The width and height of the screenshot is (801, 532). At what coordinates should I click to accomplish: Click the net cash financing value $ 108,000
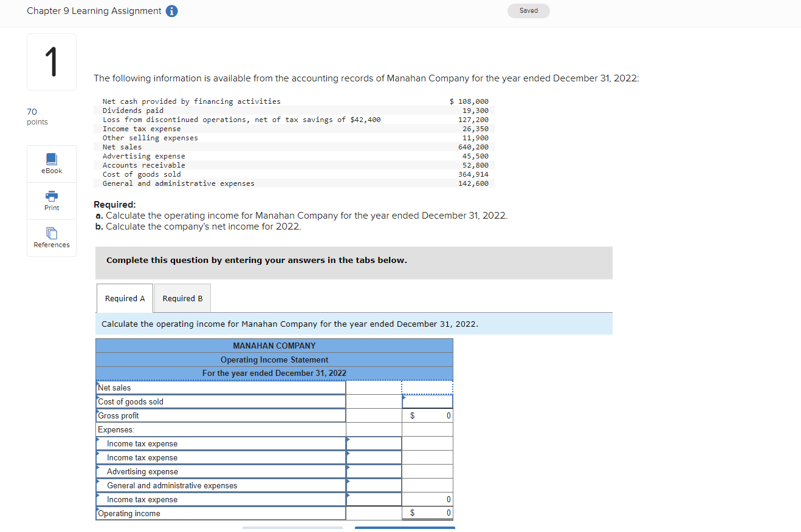point(469,101)
